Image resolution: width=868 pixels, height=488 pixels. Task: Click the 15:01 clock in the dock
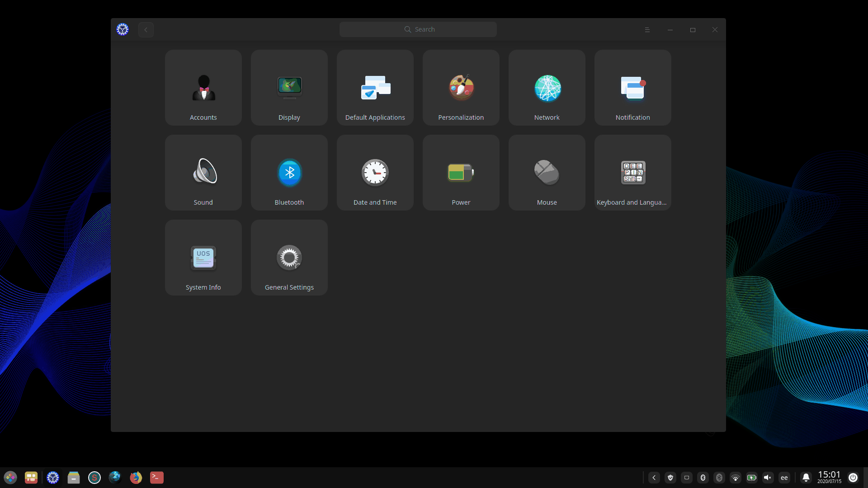pyautogui.click(x=829, y=477)
